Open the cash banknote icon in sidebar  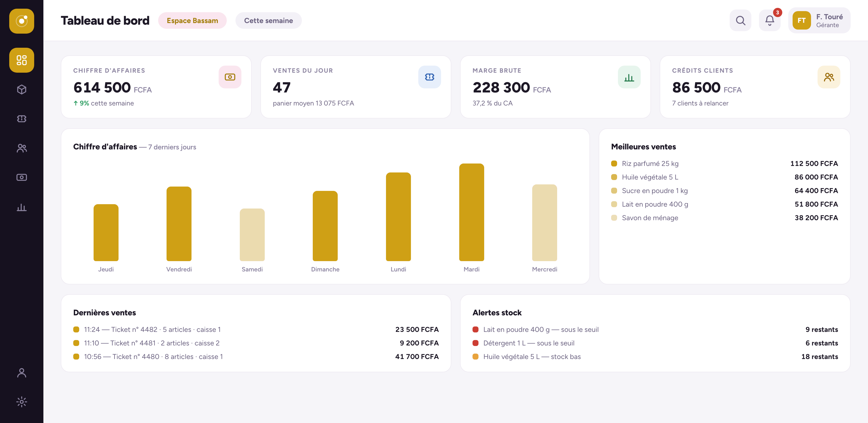(x=22, y=177)
